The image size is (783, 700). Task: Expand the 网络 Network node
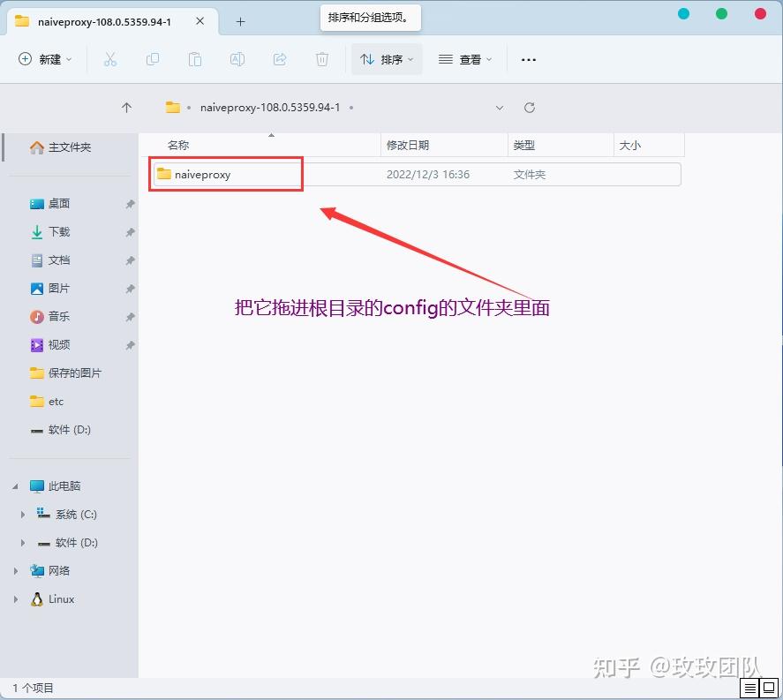16,571
